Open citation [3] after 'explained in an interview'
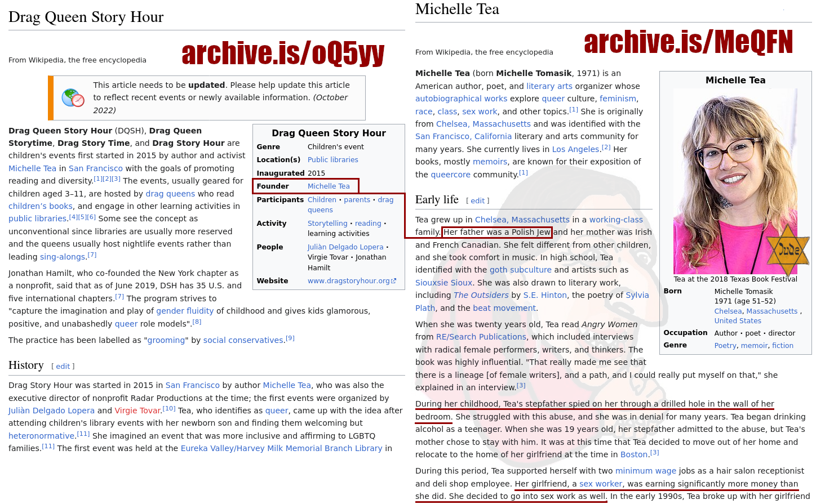825x504 pixels. [521, 385]
